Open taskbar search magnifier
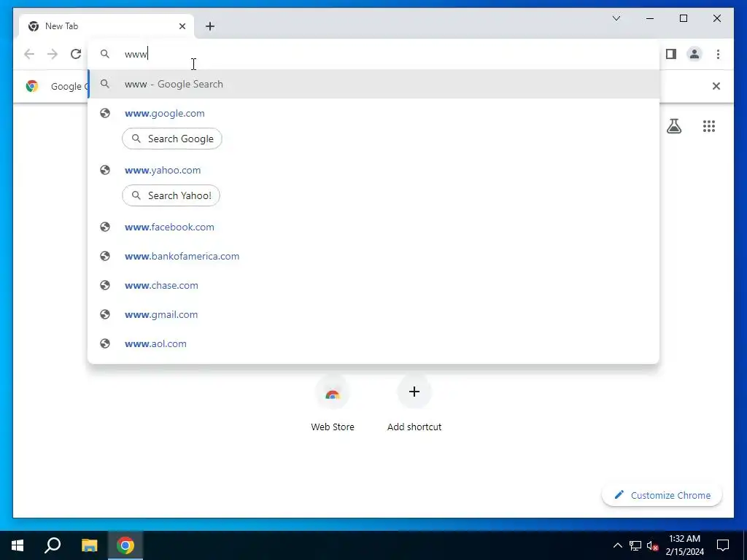 [53, 545]
